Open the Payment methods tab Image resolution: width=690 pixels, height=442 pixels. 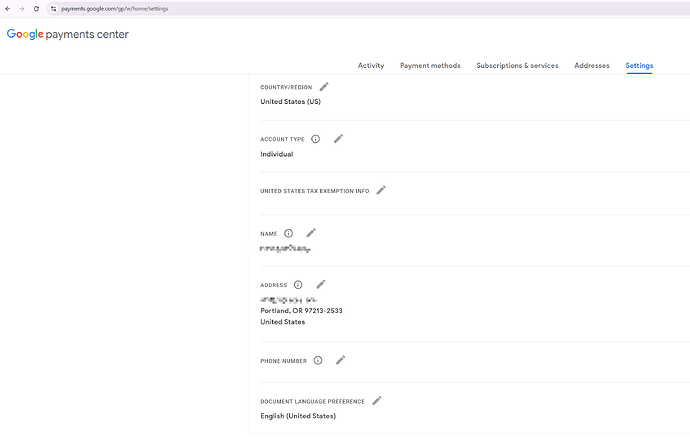click(x=430, y=65)
